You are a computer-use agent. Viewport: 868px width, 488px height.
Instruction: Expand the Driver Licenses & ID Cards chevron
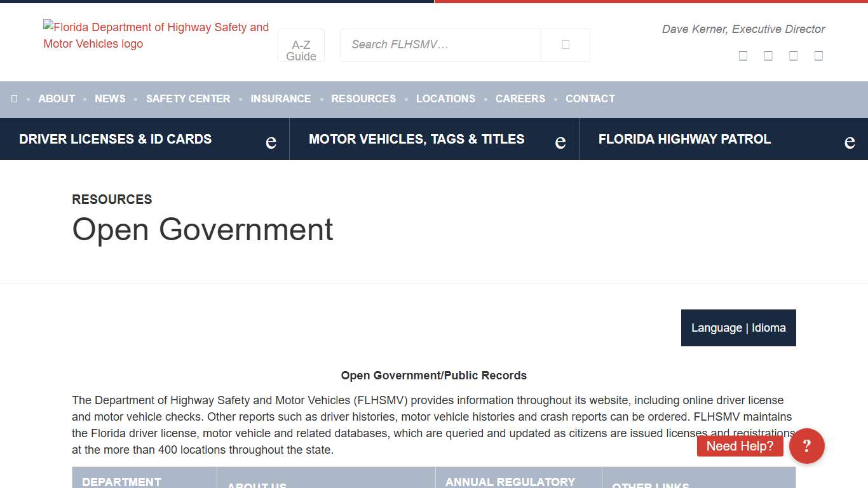tap(271, 141)
